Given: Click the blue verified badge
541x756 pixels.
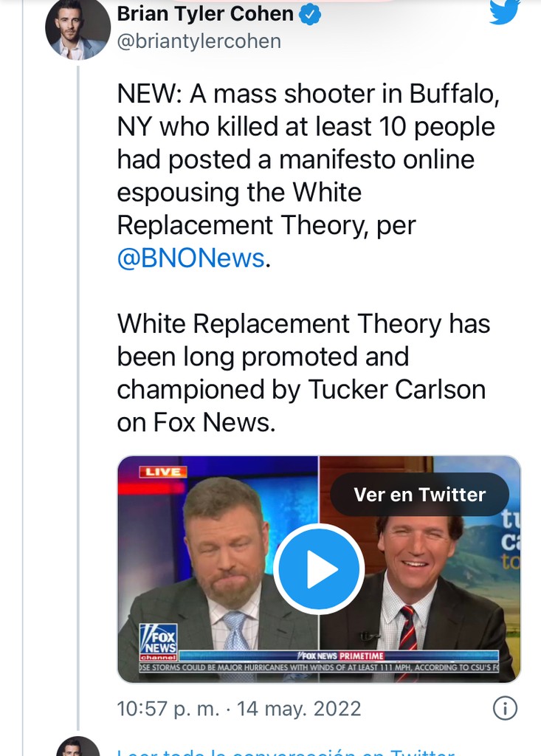Looking at the screenshot, I should [311, 14].
